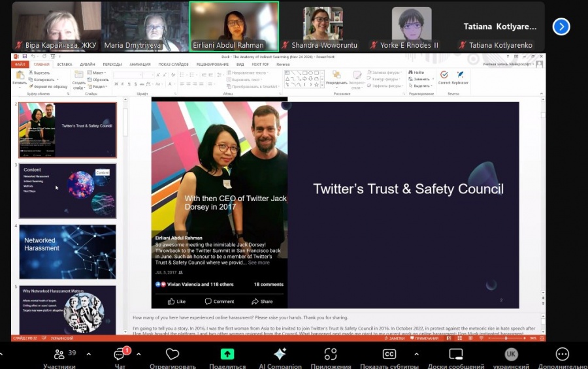Viewport: 588px width, 369px height.
Task: Open Доски сообщений (whiteboards)
Action: click(x=455, y=358)
